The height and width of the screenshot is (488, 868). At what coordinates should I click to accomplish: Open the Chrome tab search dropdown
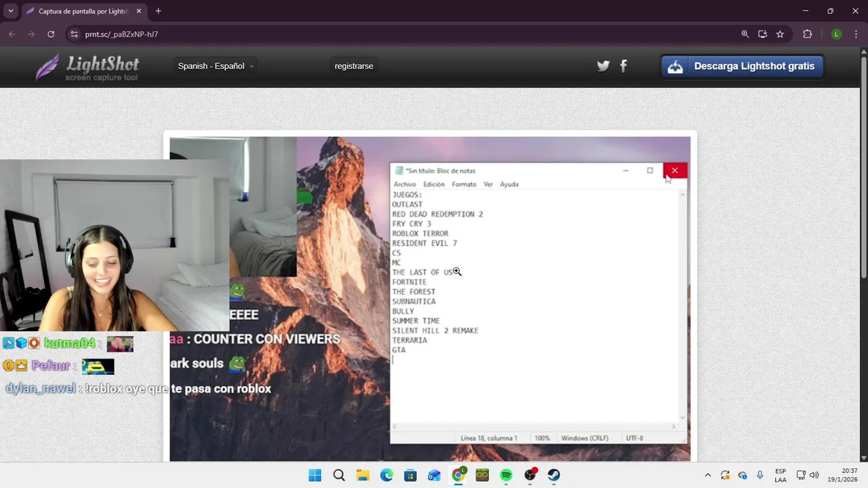click(10, 11)
